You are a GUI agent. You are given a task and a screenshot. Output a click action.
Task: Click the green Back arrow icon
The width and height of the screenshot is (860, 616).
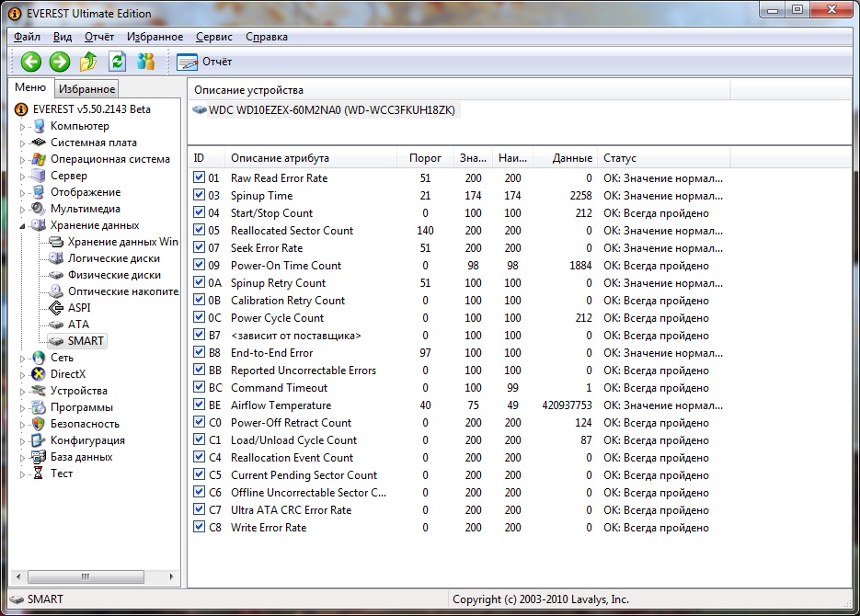(x=31, y=62)
